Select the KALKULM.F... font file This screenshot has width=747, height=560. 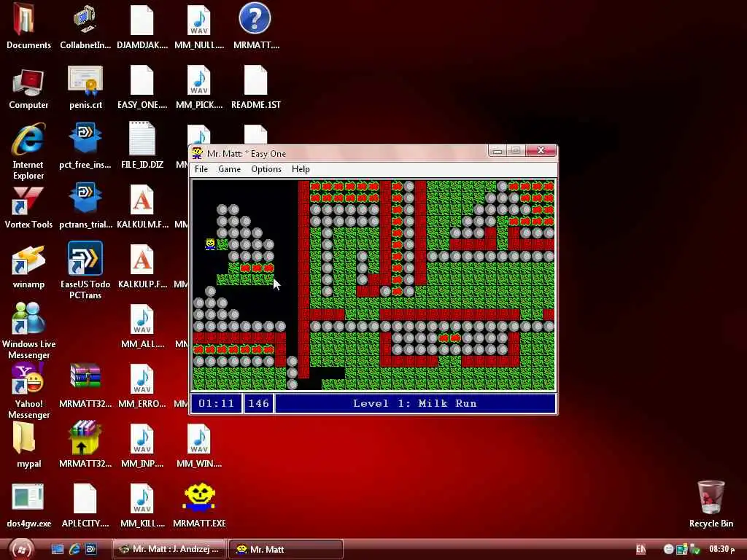[142, 207]
